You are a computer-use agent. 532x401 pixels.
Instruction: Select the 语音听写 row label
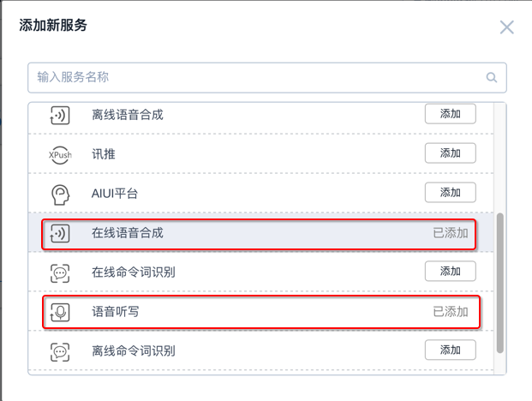click(x=115, y=312)
